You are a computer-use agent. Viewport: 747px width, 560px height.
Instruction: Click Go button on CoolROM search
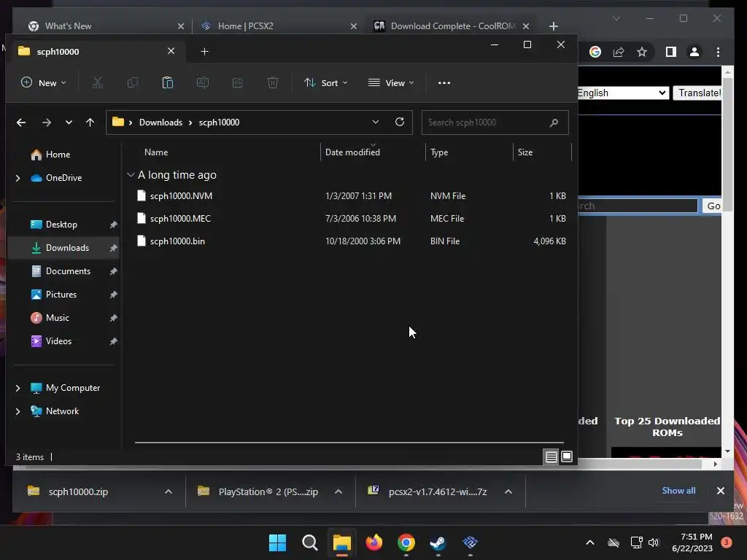(x=712, y=206)
